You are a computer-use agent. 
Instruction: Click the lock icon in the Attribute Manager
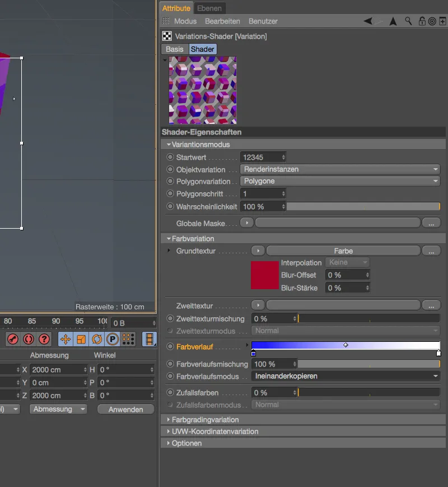point(422,21)
